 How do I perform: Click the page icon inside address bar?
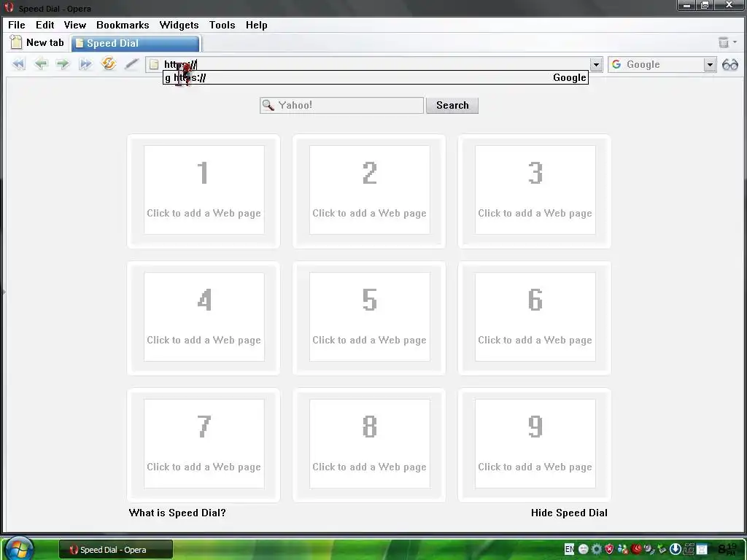click(x=153, y=64)
